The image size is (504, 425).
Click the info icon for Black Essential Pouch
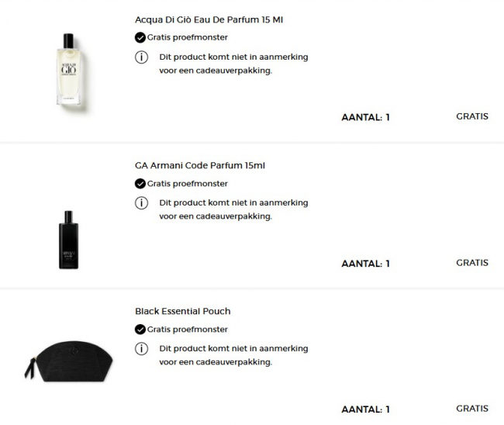coord(141,348)
